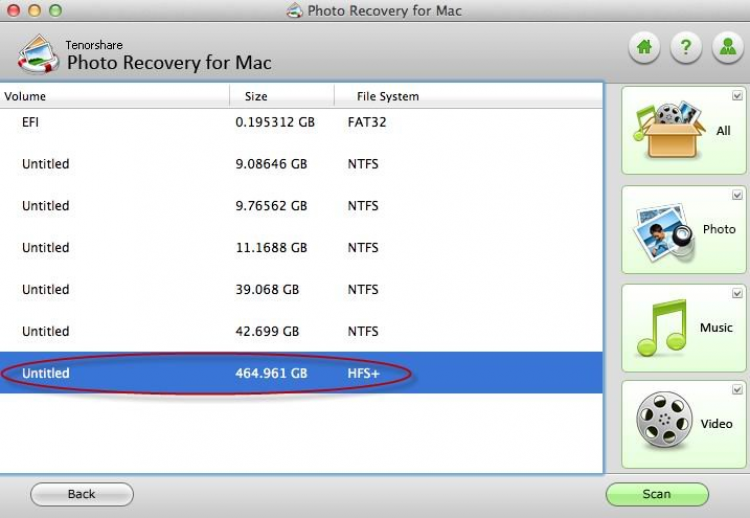
Task: Choose the Video film reel icon
Action: click(664, 423)
